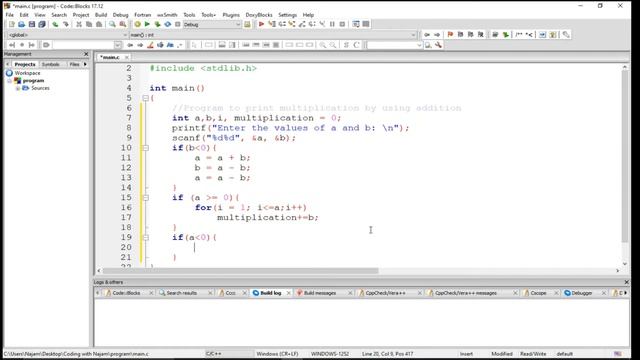Close the main.c editor tab
Viewport: 640px width, 360px height.
point(127,58)
